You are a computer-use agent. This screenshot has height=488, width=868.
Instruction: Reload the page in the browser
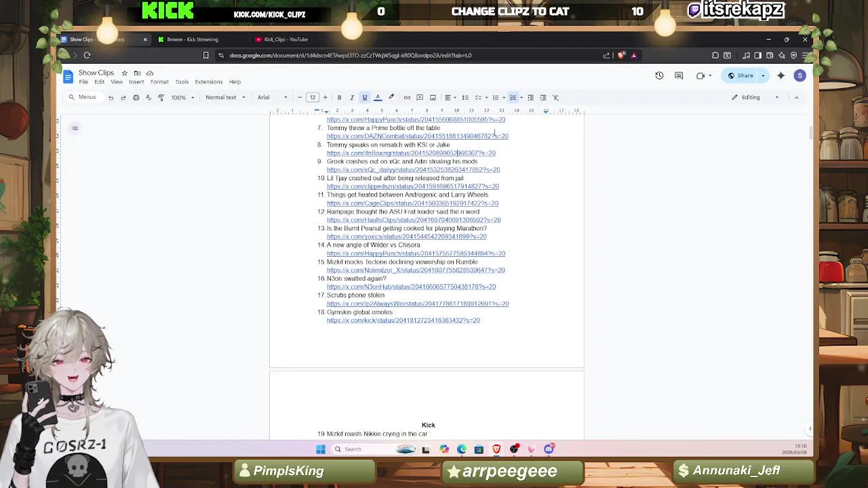point(87,56)
